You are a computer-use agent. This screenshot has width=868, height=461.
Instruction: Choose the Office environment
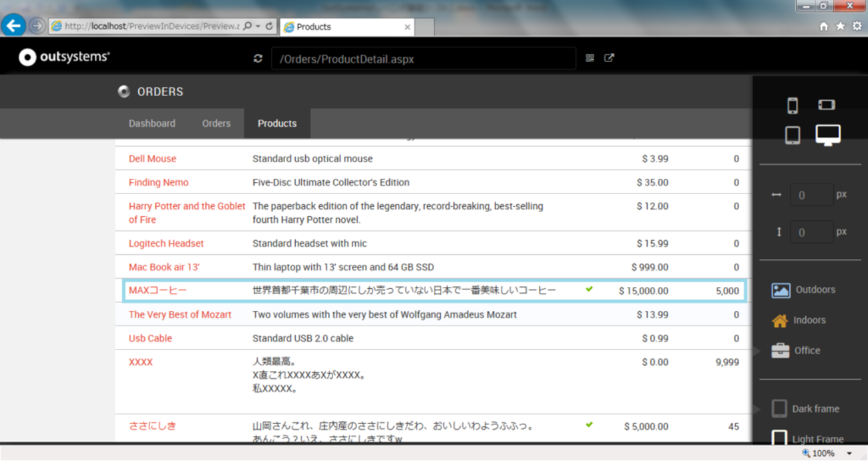pyautogui.click(x=796, y=350)
